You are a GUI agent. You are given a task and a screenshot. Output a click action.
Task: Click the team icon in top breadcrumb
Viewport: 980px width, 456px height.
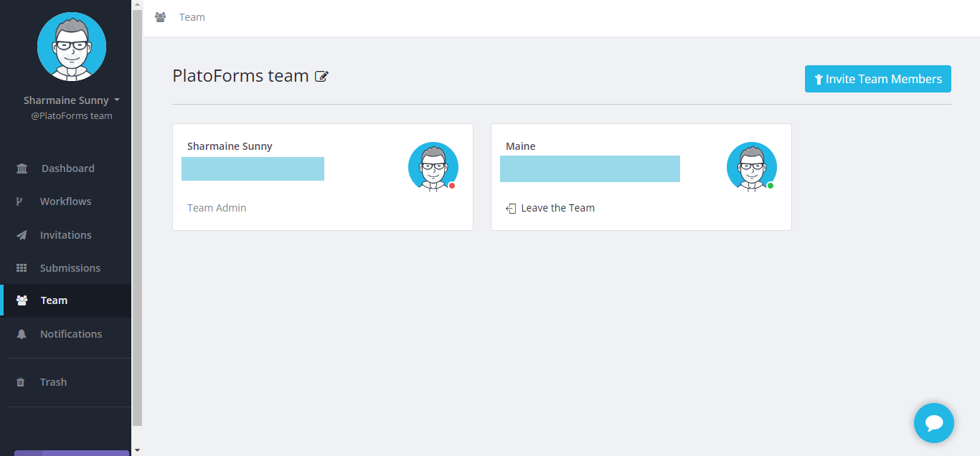coord(161,17)
